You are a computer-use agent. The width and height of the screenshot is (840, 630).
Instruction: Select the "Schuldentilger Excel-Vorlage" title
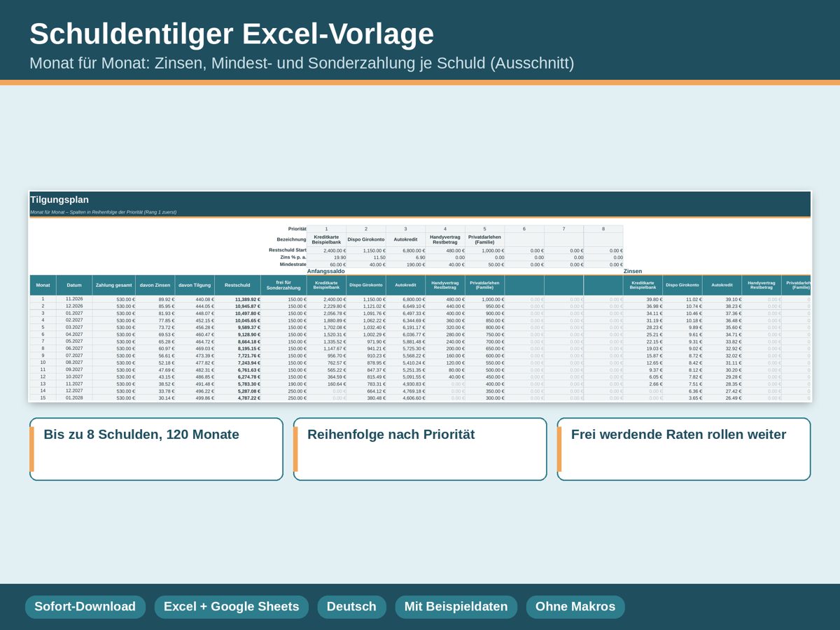232,34
